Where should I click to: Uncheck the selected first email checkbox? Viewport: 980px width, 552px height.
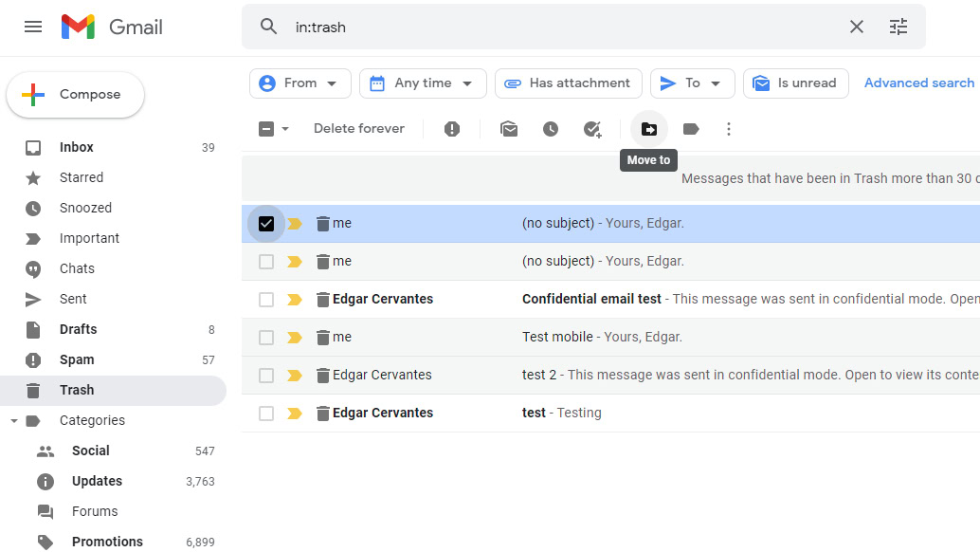[x=266, y=224]
